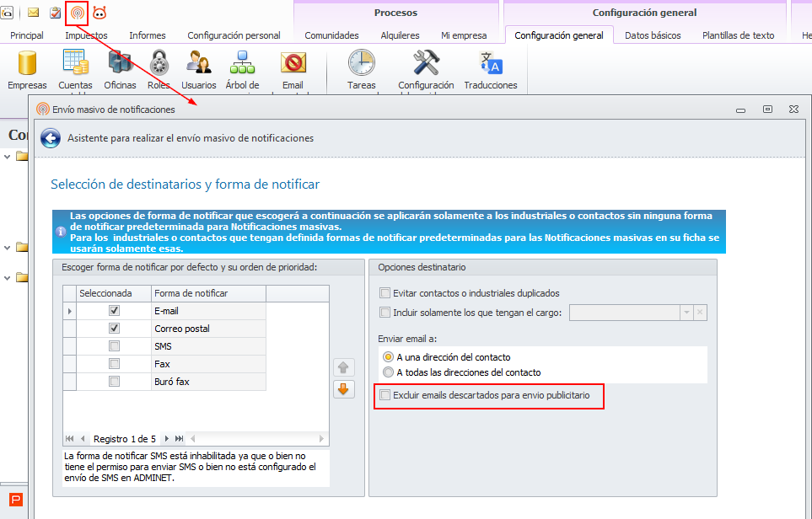Collapse the second folder tree node at left
The width and height of the screenshot is (812, 519).
(x=8, y=248)
